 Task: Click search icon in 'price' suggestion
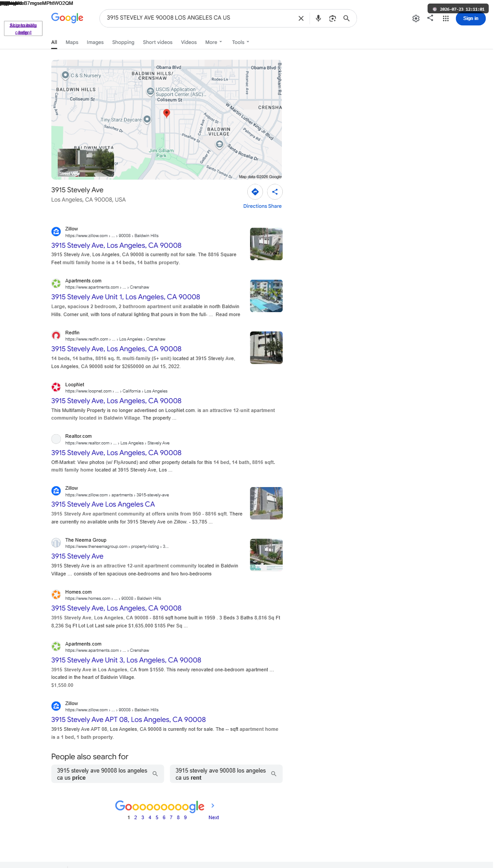pyautogui.click(x=155, y=774)
